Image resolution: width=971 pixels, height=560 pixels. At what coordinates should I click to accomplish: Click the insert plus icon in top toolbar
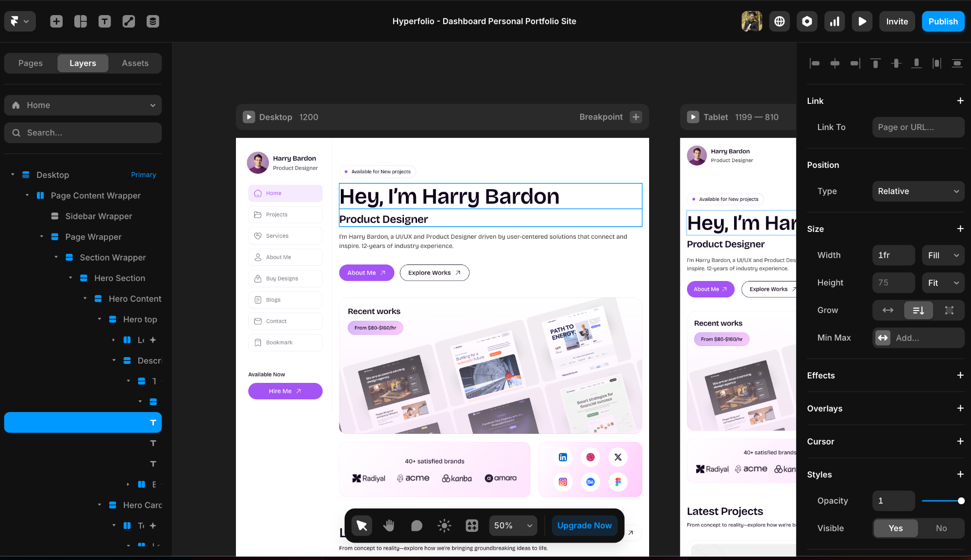[56, 21]
